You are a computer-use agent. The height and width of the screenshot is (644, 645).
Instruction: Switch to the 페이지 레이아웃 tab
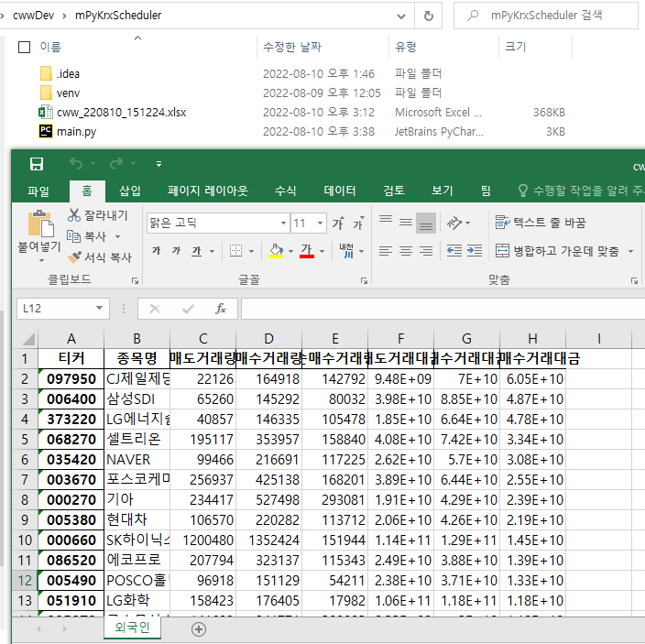tap(208, 191)
